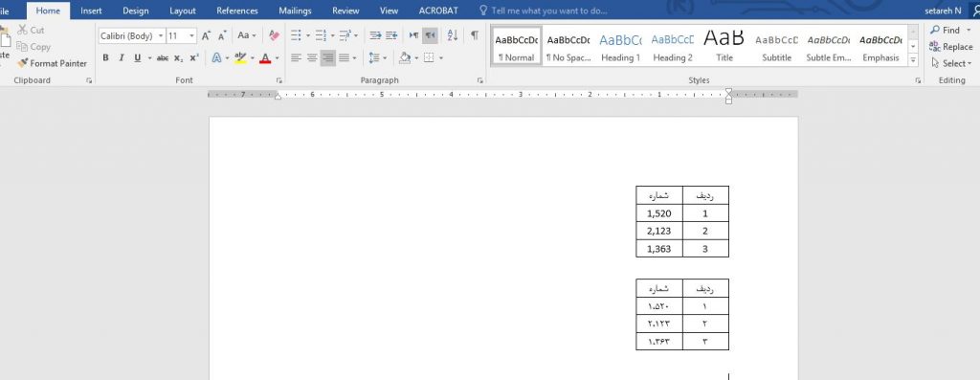Expand highlight color dropdown arrow
Viewport: 980px width, 380px height.
click(253, 57)
